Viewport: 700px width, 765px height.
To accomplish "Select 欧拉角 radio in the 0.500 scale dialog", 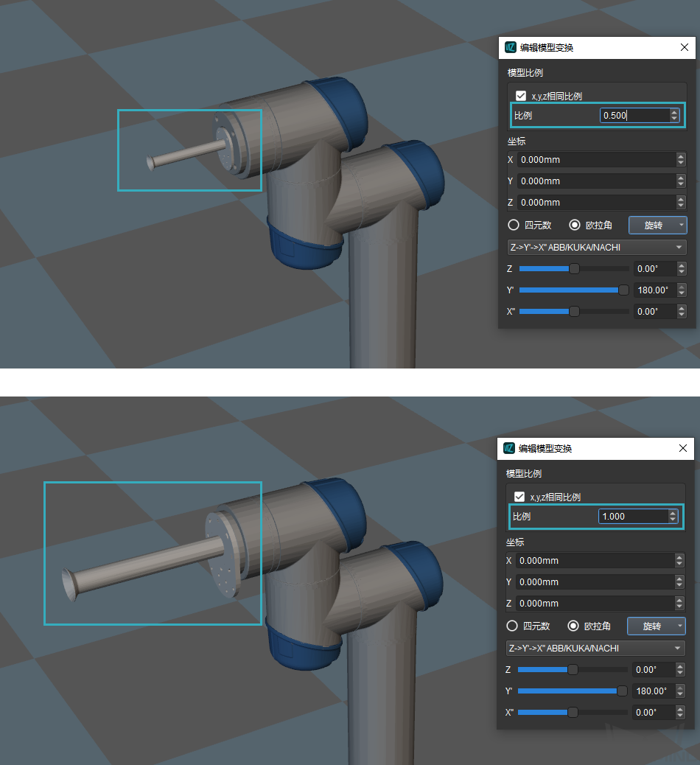I will click(575, 225).
